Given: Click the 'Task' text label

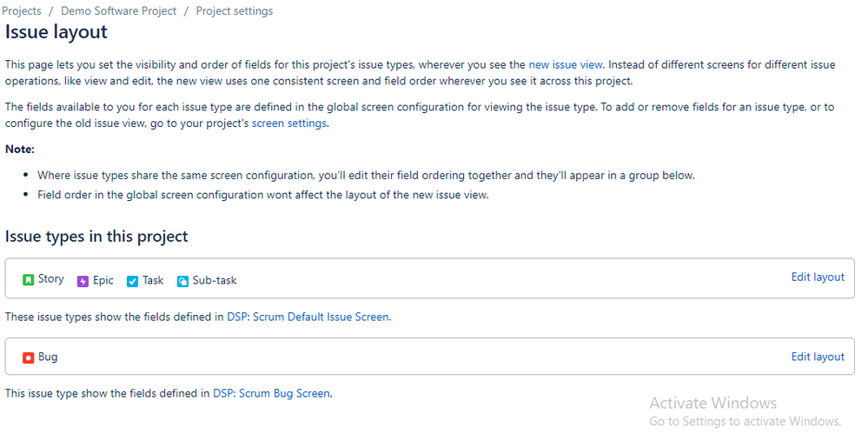Looking at the screenshot, I should click(153, 280).
